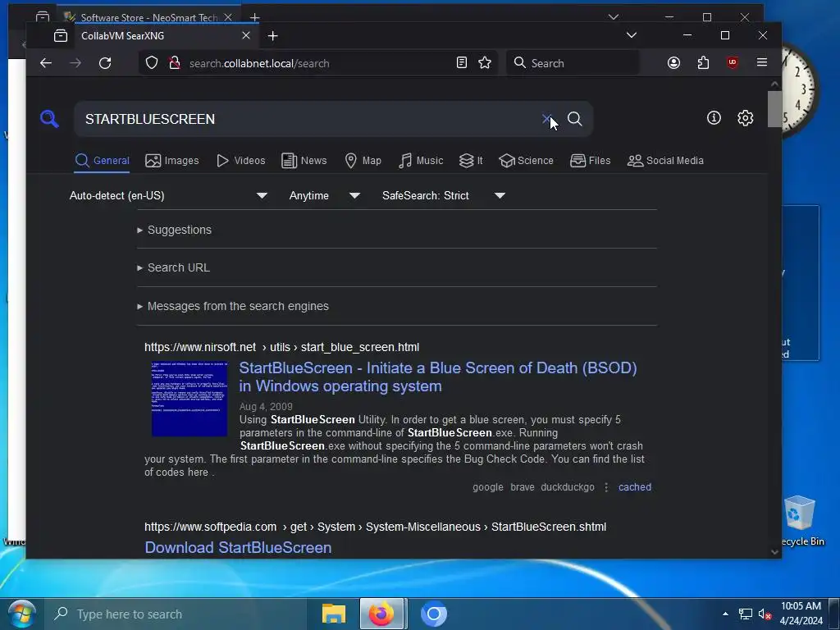Open the Auto-detect (en-US) language dropdown
Screen dimensions: 840x630
(x=168, y=195)
